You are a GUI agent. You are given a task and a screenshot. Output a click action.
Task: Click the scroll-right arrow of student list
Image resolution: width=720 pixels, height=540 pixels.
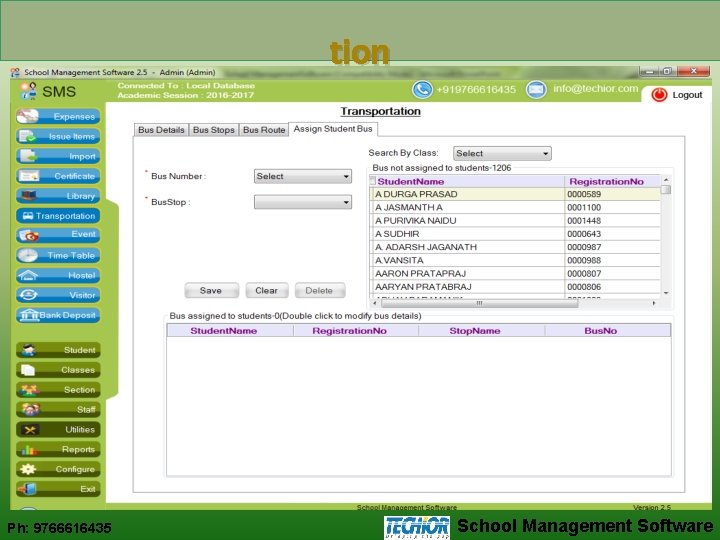(x=654, y=303)
